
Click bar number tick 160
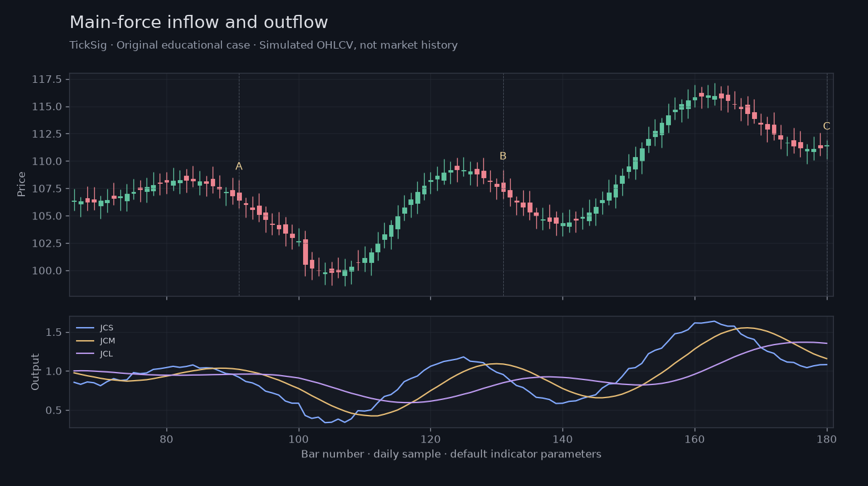(x=695, y=438)
